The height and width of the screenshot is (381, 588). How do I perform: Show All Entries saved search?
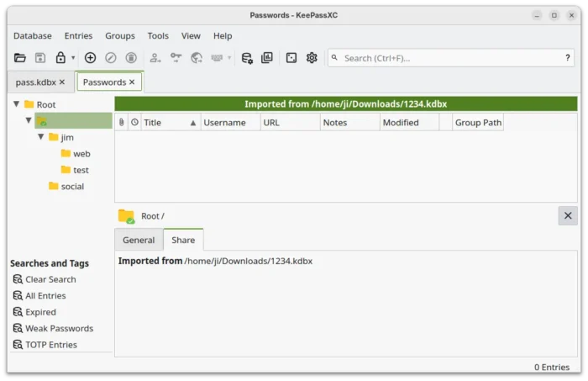pyautogui.click(x=39, y=296)
